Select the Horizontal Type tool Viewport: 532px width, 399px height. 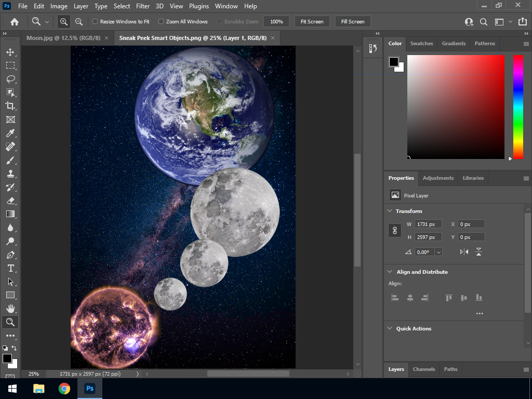click(10, 268)
